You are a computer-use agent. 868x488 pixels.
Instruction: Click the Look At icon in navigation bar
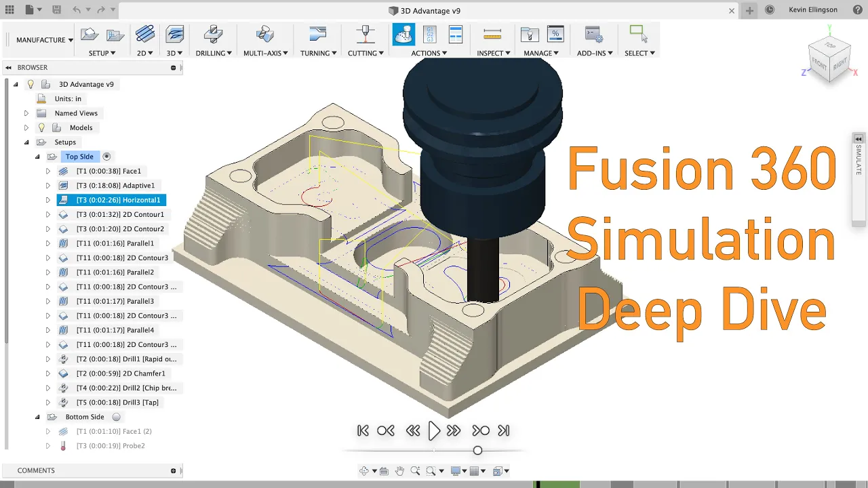pyautogui.click(x=384, y=471)
